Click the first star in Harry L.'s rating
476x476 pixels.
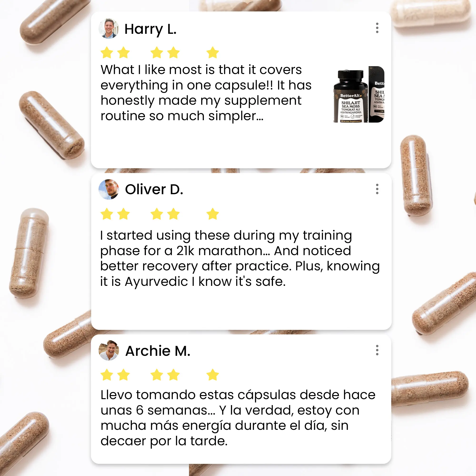(107, 52)
